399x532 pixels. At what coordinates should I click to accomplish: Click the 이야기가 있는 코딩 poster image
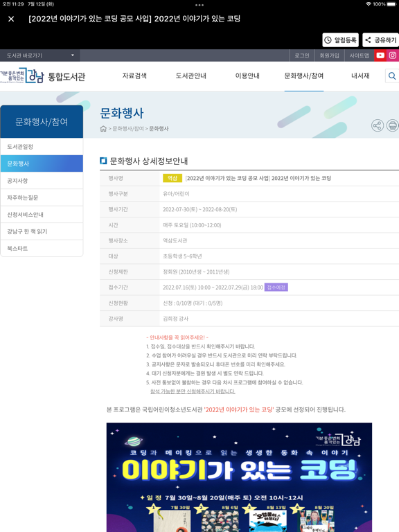pos(239,477)
